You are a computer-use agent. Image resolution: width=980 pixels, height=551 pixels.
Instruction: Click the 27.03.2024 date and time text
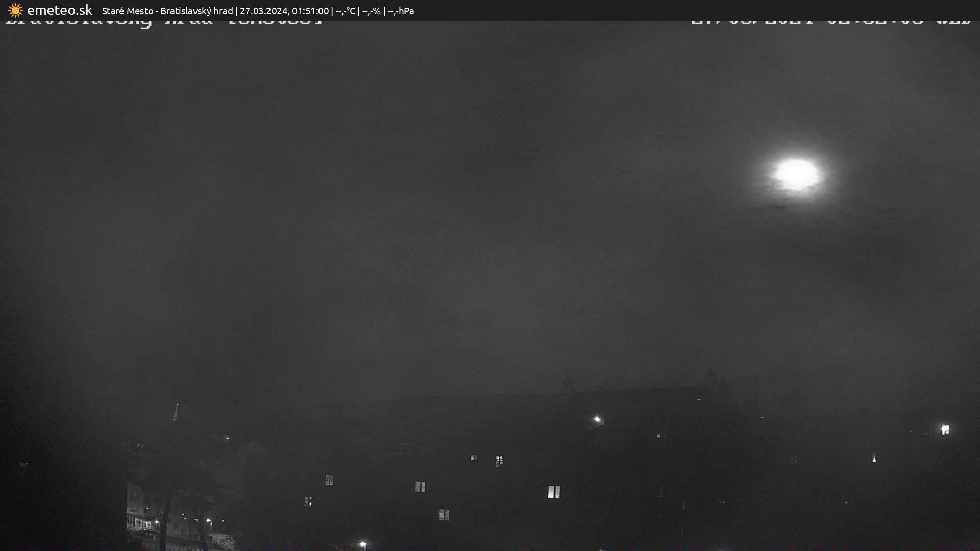(x=284, y=11)
